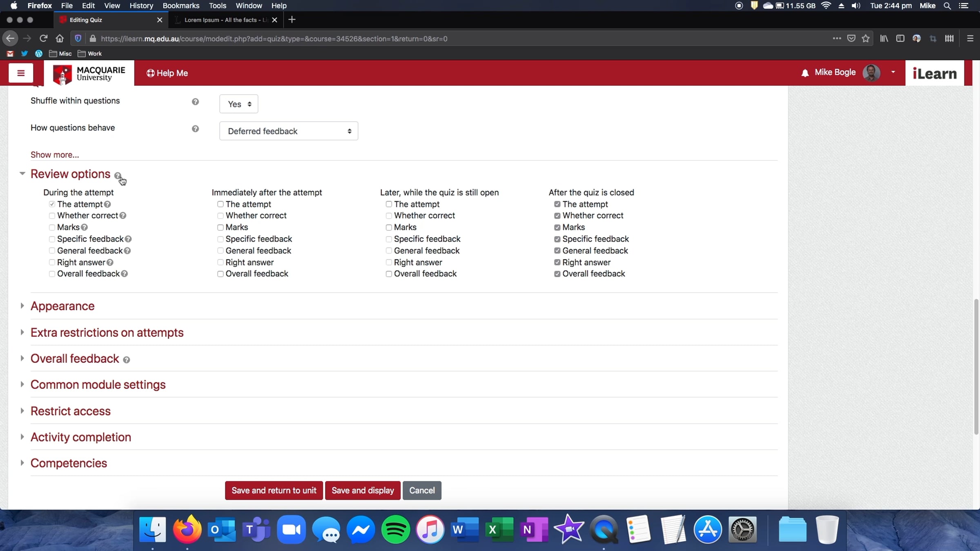
Task: Click the notifications bell icon
Action: pos(805,73)
